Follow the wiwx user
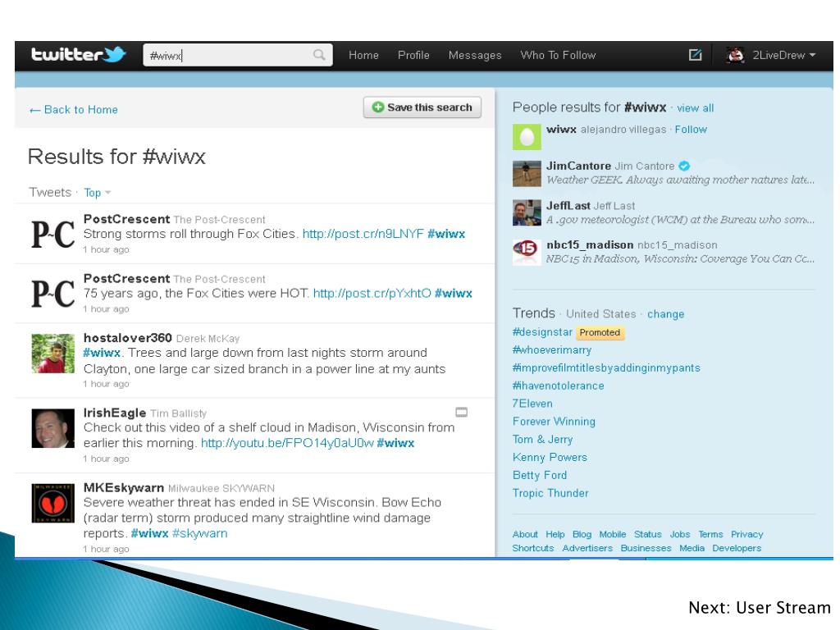 (x=691, y=129)
